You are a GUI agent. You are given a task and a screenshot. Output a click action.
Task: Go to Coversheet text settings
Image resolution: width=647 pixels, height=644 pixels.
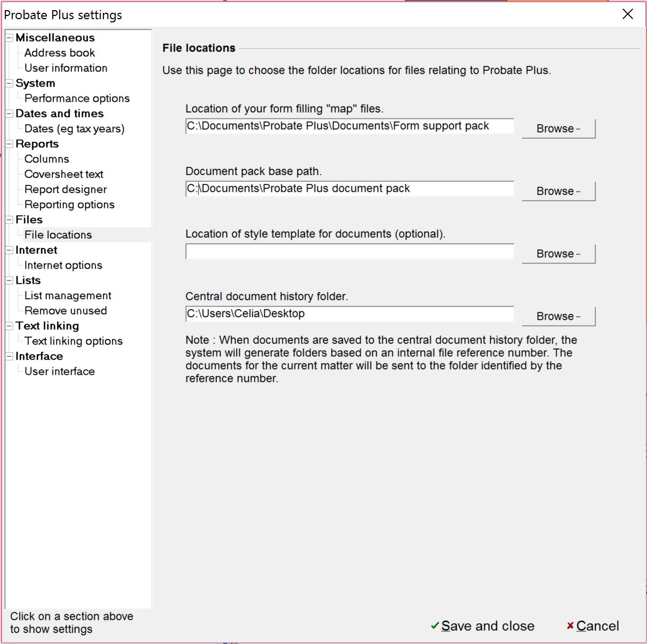point(63,174)
